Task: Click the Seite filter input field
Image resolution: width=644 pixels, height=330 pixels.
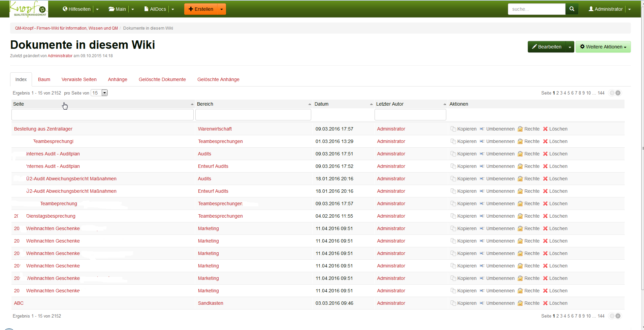Action: (x=102, y=115)
